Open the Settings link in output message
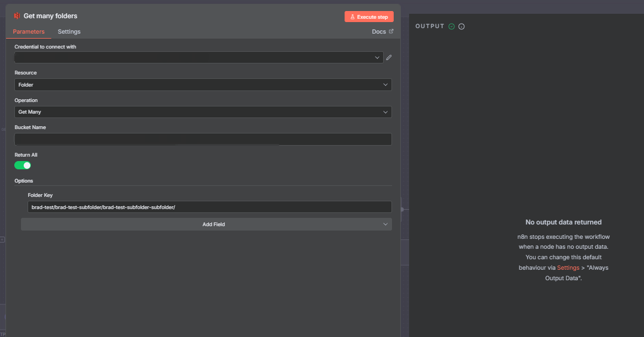 568,268
